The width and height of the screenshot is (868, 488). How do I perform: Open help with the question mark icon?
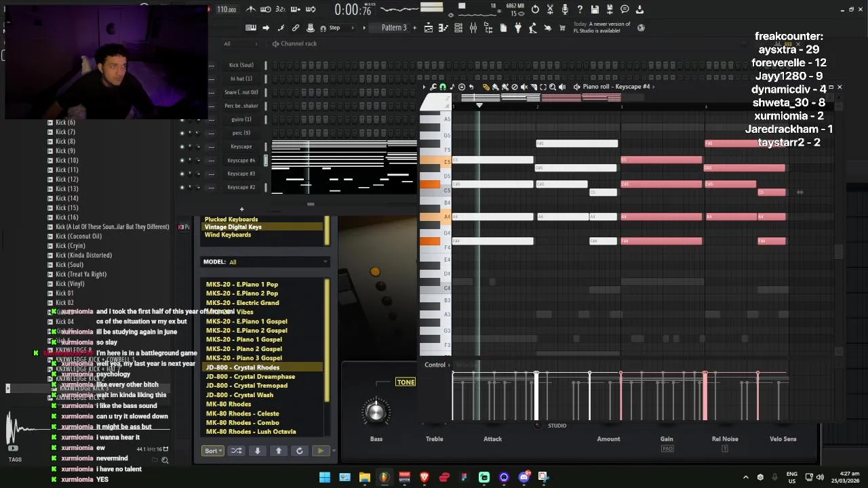[580, 9]
